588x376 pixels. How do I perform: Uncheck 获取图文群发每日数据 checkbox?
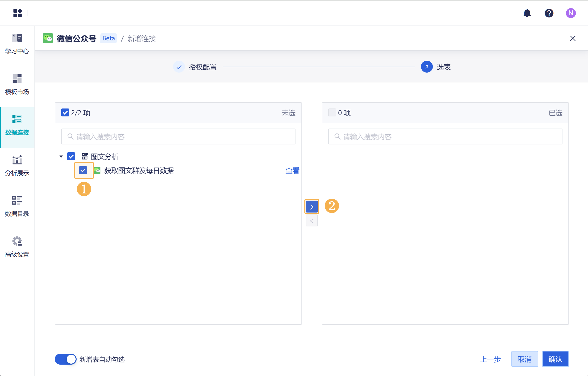click(83, 170)
